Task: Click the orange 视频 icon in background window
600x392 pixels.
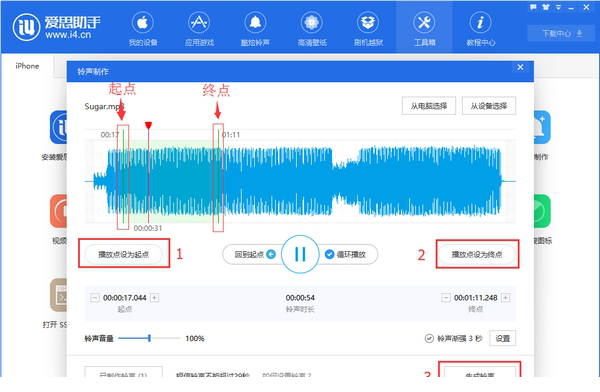Action: [58, 211]
